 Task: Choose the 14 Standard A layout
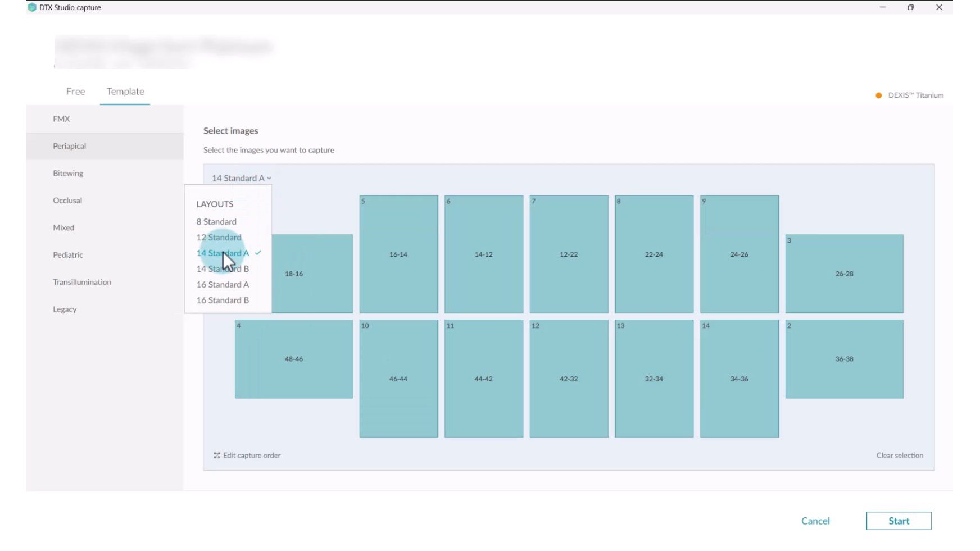click(x=223, y=253)
